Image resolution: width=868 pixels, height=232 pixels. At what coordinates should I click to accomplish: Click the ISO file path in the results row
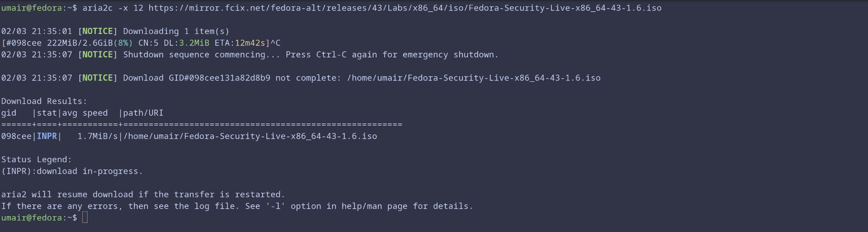pyautogui.click(x=250, y=136)
